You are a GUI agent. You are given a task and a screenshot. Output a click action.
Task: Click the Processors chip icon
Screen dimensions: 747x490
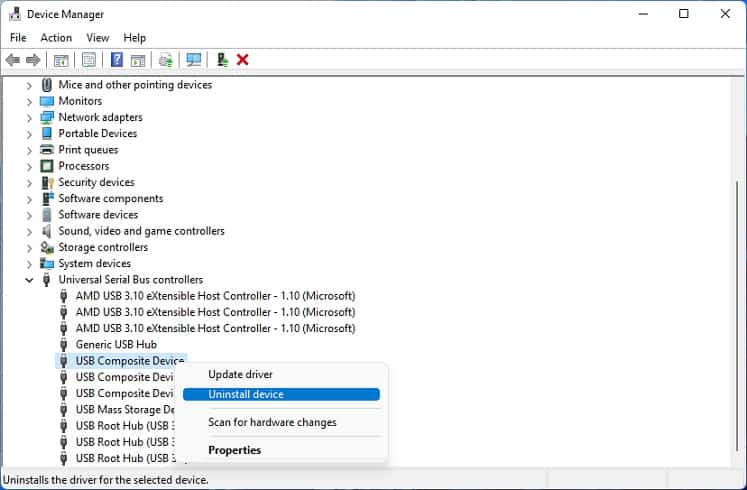[x=47, y=166]
